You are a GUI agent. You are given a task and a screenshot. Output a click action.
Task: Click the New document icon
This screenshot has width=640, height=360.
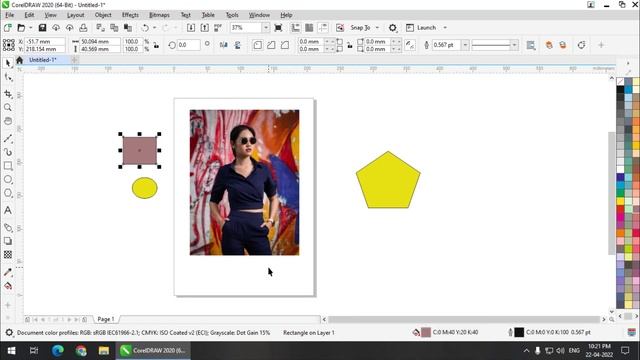coord(7,28)
